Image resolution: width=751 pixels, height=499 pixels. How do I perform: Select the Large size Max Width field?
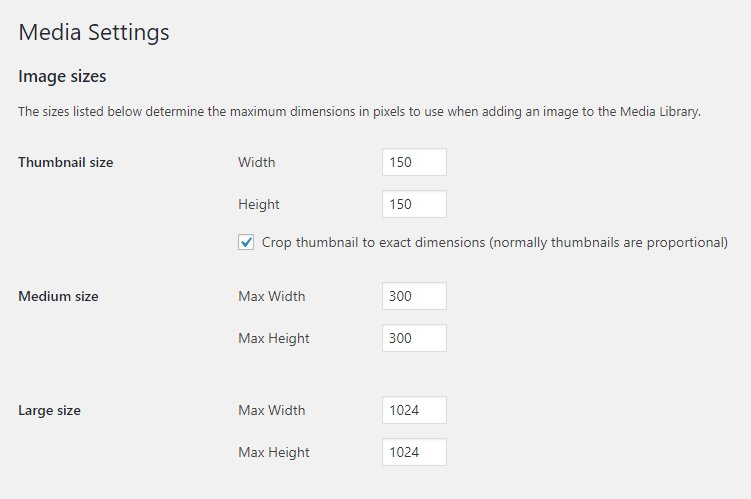tap(414, 410)
